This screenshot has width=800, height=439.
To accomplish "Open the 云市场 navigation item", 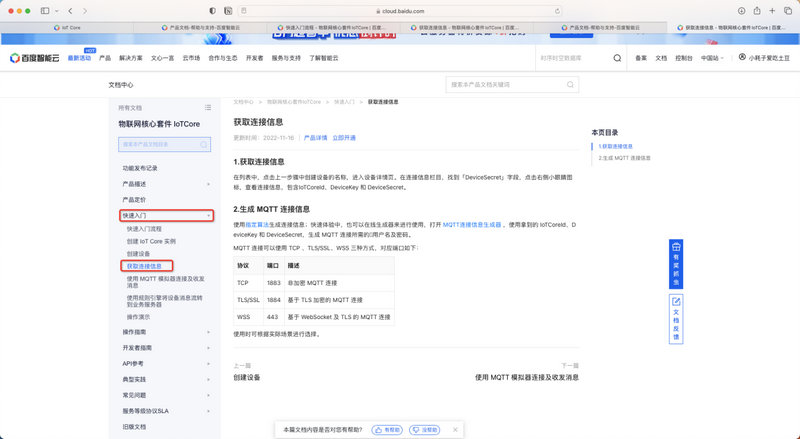I will (x=191, y=58).
